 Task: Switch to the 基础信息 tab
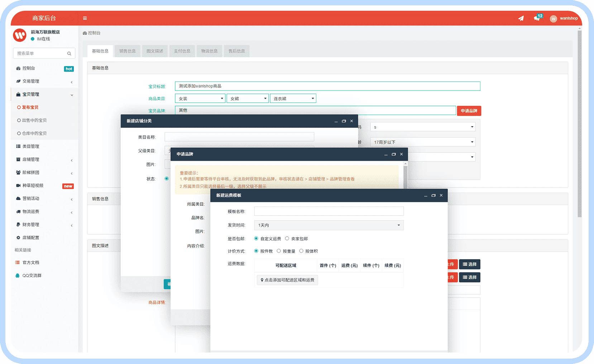pyautogui.click(x=100, y=51)
